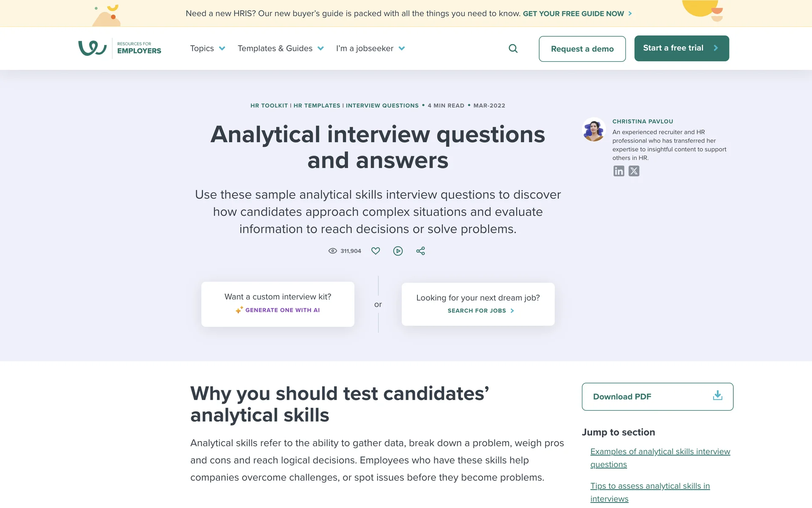The width and height of the screenshot is (812, 508).
Task: Click the download icon in PDF button
Action: click(718, 396)
